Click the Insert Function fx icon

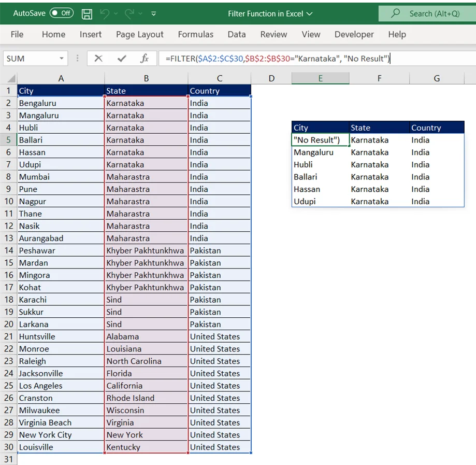click(x=145, y=59)
